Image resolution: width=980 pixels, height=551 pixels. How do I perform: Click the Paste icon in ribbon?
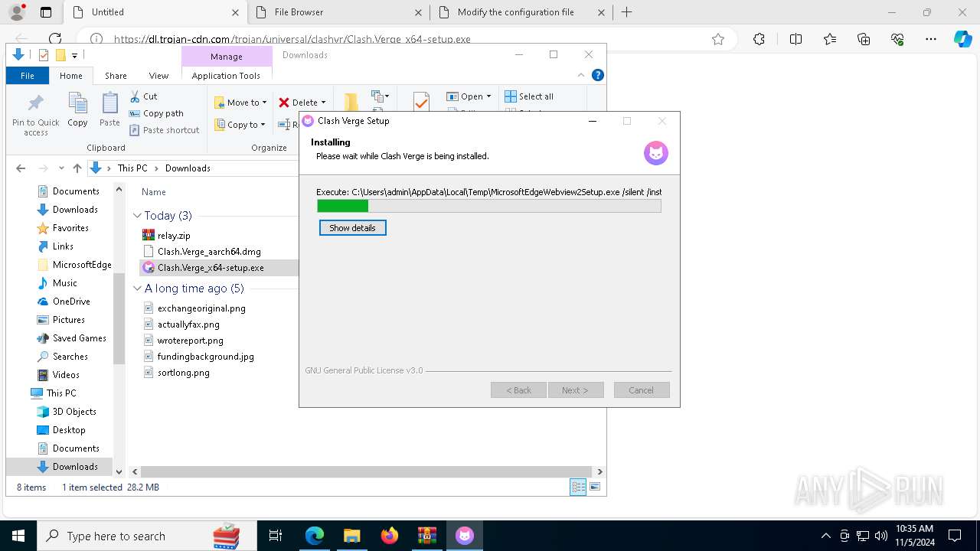pyautogui.click(x=109, y=109)
